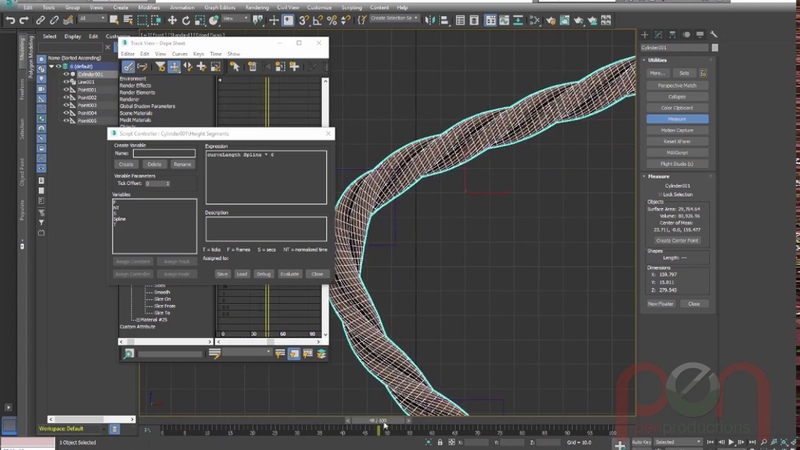
Task: Open the Modifiers menu
Action: click(x=148, y=8)
